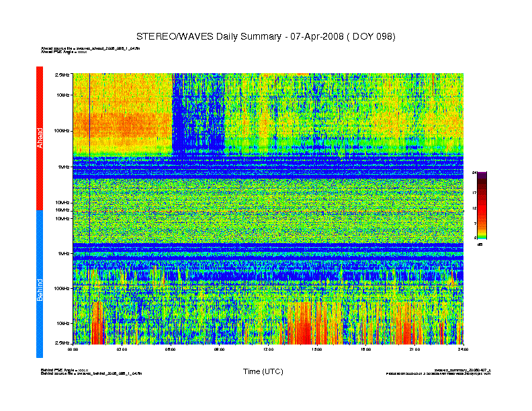The image size is (532, 411).
Task: Click the '15:00' time tick label
Action: (x=317, y=349)
